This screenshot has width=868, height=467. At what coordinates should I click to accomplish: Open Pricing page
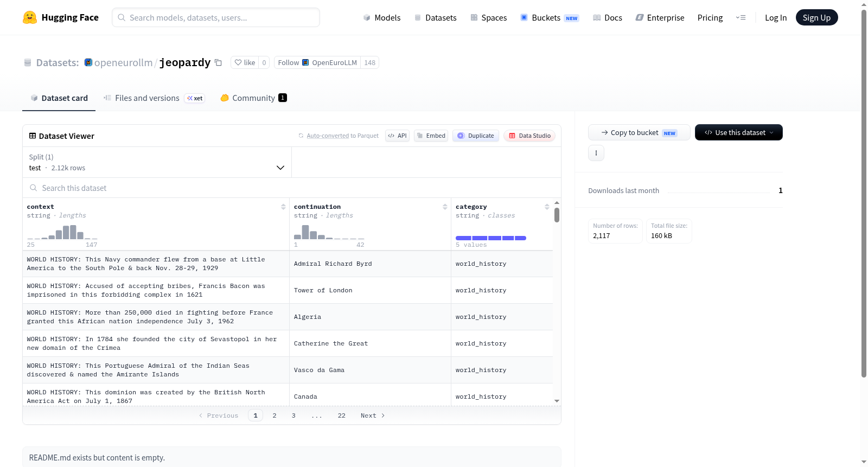pyautogui.click(x=710, y=18)
